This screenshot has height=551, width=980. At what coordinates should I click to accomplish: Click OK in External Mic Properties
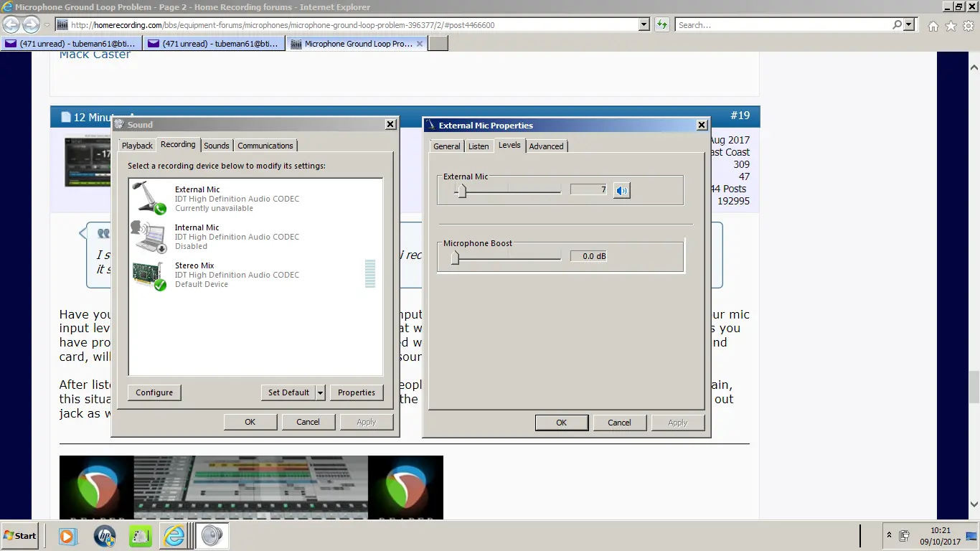pyautogui.click(x=561, y=423)
